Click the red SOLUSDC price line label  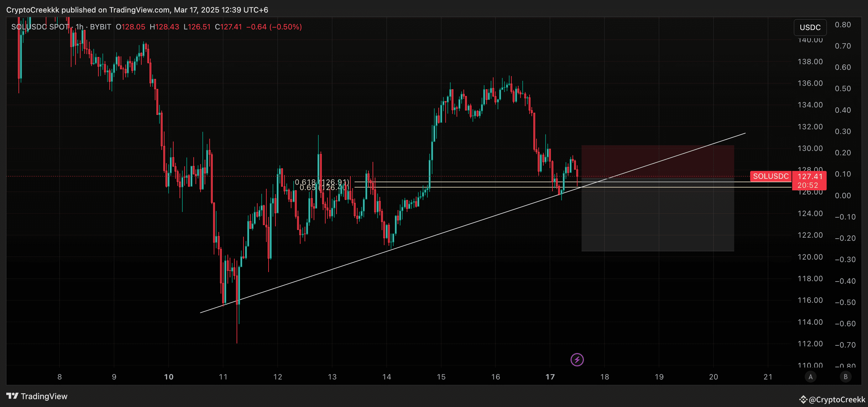click(x=771, y=176)
